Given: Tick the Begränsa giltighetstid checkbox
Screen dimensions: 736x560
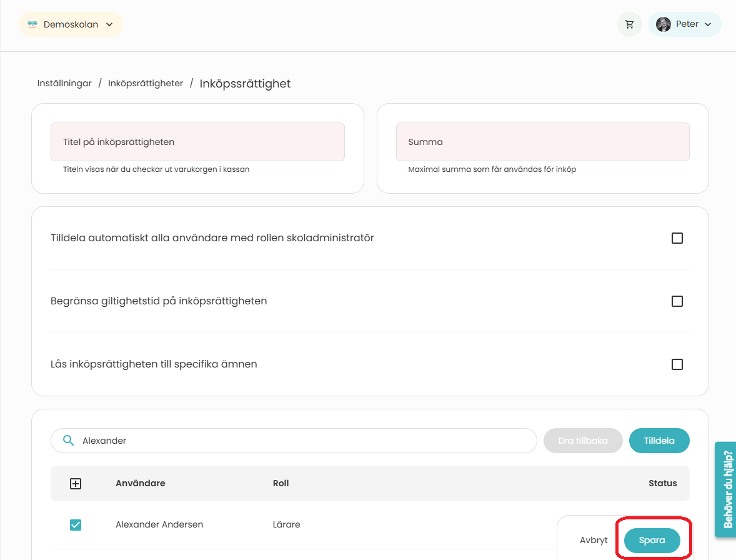Looking at the screenshot, I should [x=677, y=301].
